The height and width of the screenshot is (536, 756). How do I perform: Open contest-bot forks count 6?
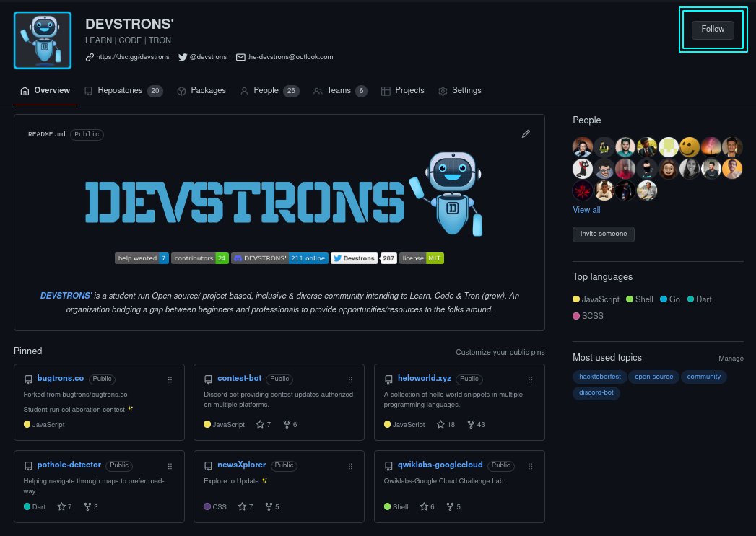(290, 425)
